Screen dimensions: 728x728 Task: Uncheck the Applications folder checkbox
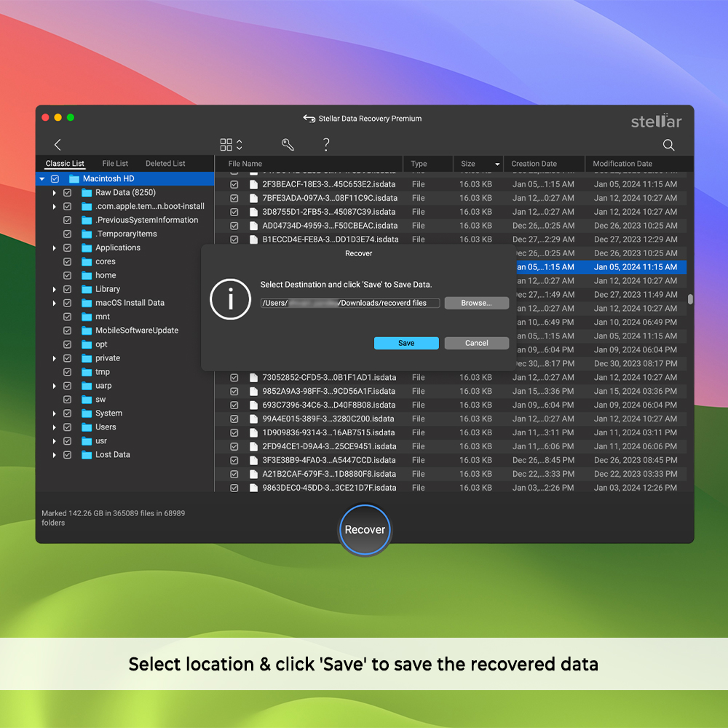(68, 248)
